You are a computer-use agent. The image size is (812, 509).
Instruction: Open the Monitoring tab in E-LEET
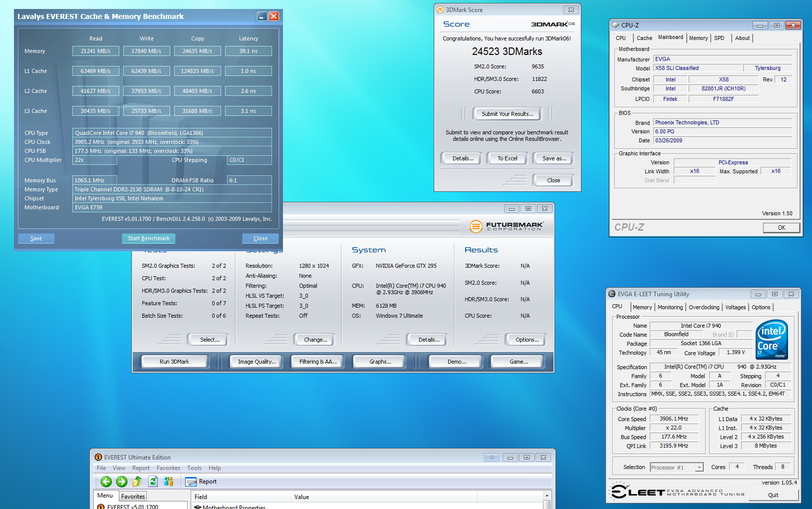tap(670, 307)
